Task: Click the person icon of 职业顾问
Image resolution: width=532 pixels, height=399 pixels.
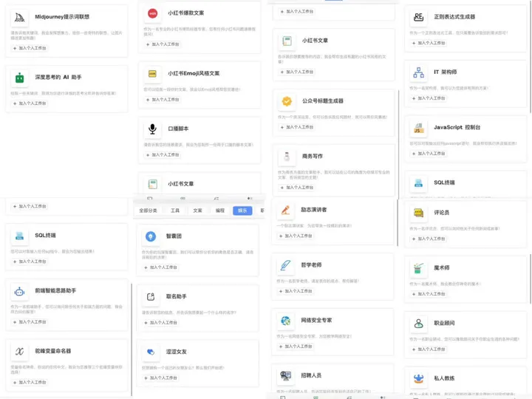Action: [419, 324]
